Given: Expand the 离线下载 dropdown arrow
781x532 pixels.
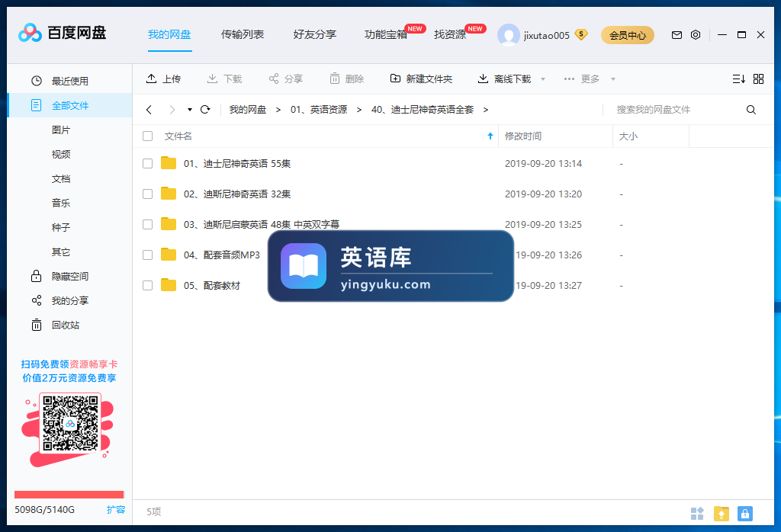Looking at the screenshot, I should point(543,79).
